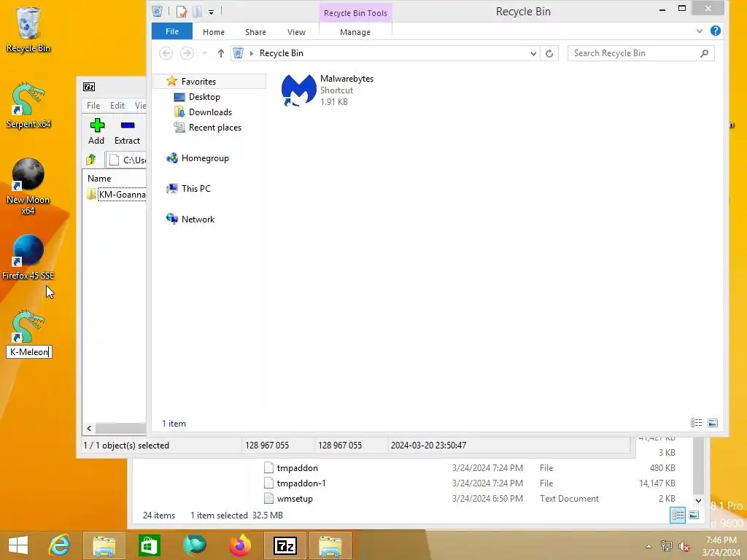Click the Extract button in 7-Zip
Screen dimensions: 747x560
point(127,131)
